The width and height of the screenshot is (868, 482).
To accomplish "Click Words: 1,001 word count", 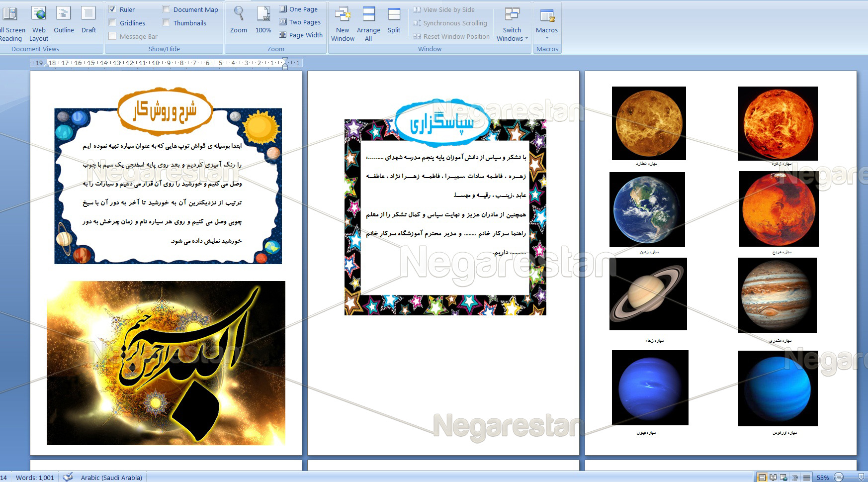I will [35, 478].
